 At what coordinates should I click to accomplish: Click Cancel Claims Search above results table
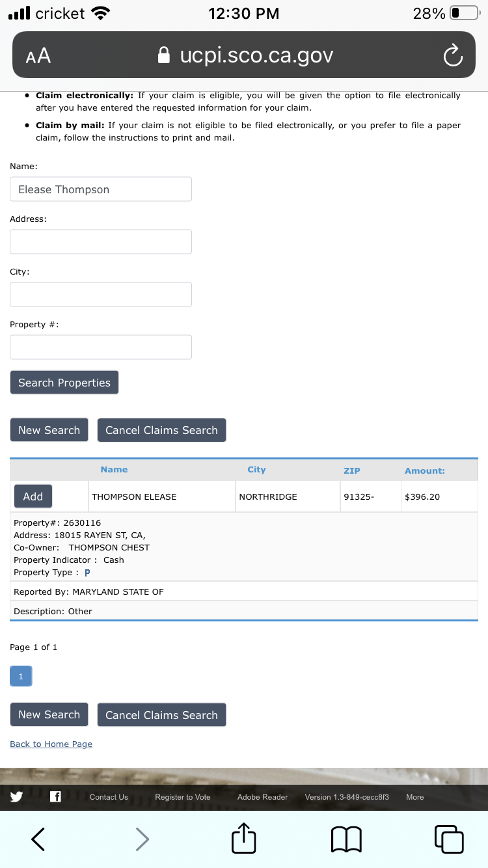click(x=161, y=430)
